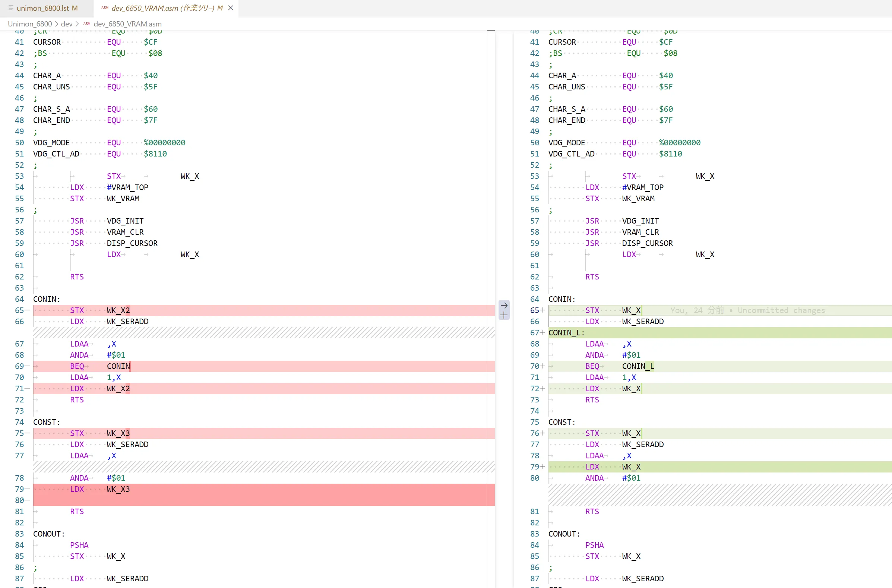Click removed line LDX WK_X3 in left pane
Screen dimensions: 892x588
(264, 489)
